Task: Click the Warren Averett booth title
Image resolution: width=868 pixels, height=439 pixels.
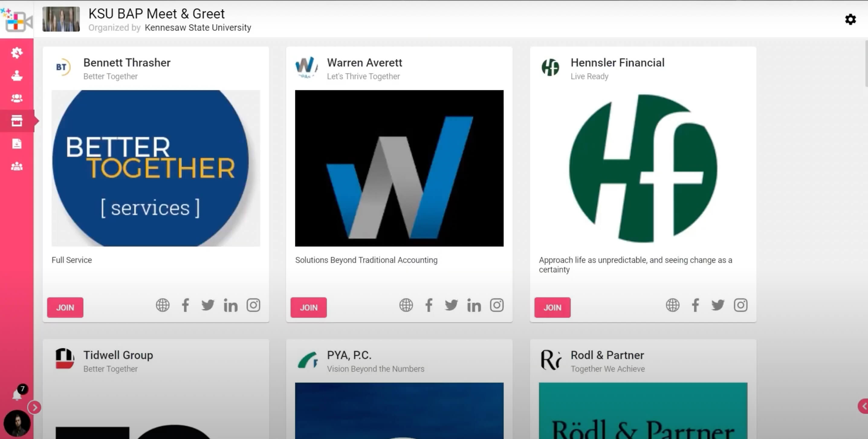Action: (364, 63)
